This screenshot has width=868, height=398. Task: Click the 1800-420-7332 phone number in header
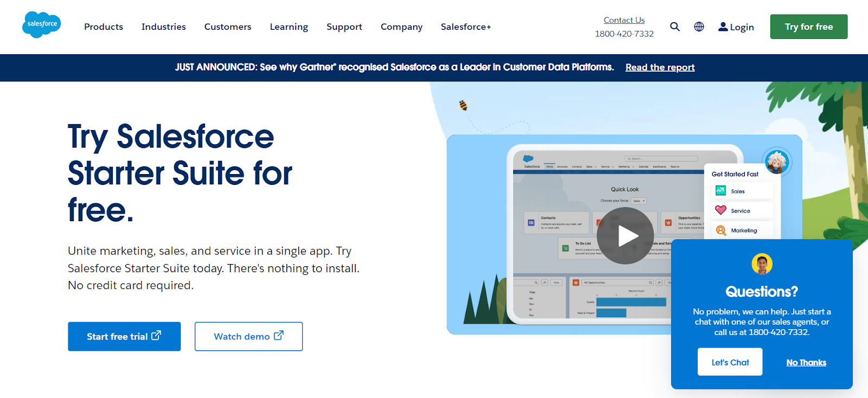[x=624, y=34]
